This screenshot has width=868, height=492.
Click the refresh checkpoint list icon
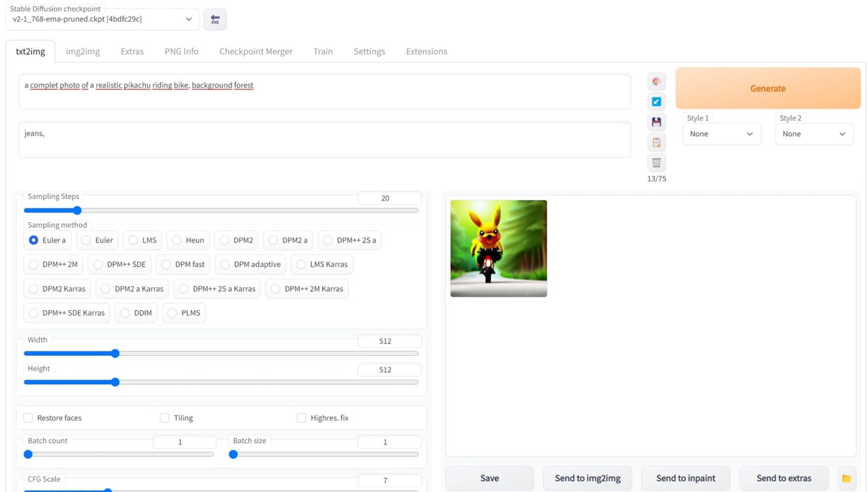coord(215,19)
